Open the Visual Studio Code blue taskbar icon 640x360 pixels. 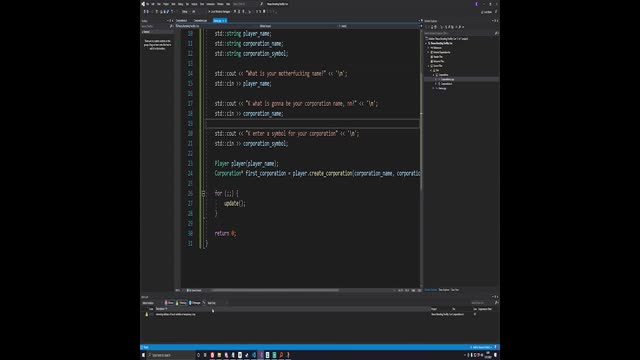(x=254, y=355)
